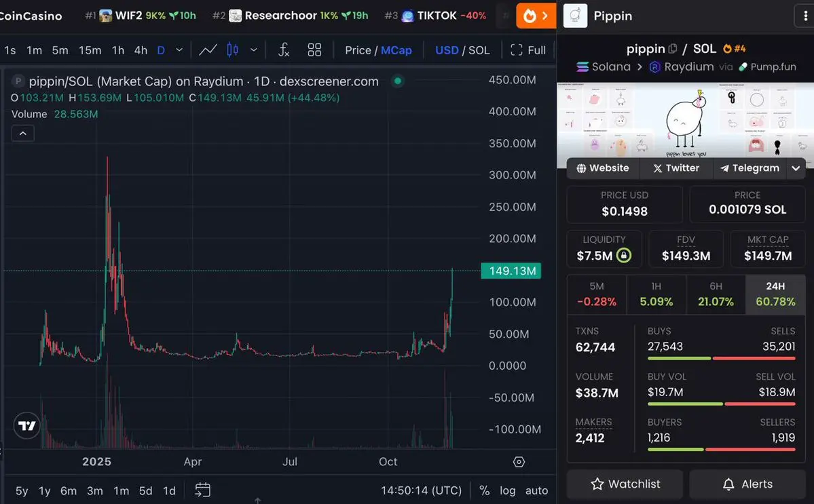The image size is (814, 504).
Task: Open Alerts for pippin
Action: point(747,484)
